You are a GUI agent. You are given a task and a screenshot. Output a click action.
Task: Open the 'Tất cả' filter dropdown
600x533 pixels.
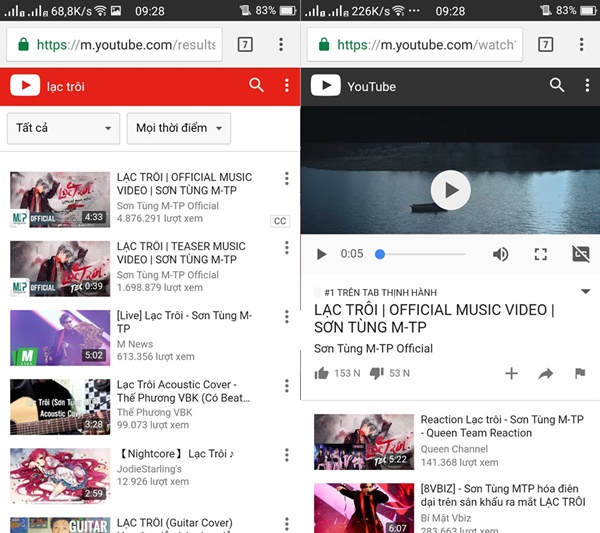pyautogui.click(x=63, y=128)
